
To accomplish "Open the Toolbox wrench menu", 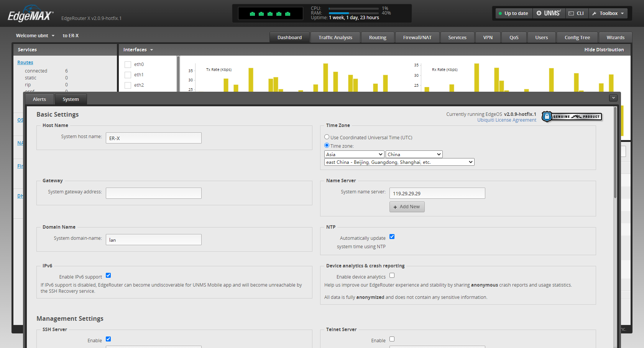I will point(608,13).
